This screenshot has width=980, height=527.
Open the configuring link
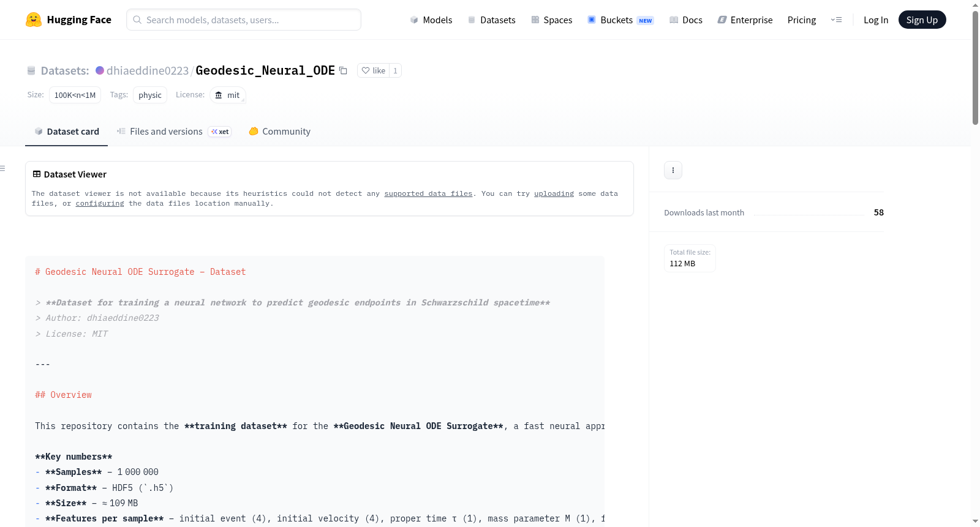[x=100, y=203]
